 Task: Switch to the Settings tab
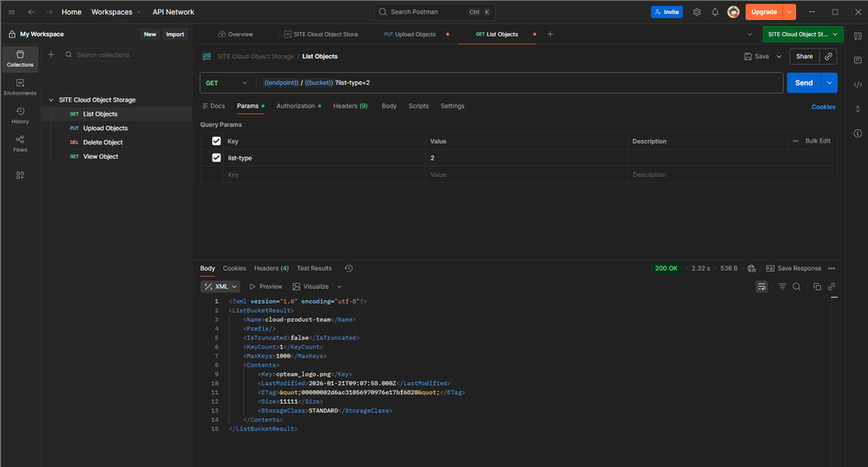click(x=452, y=106)
